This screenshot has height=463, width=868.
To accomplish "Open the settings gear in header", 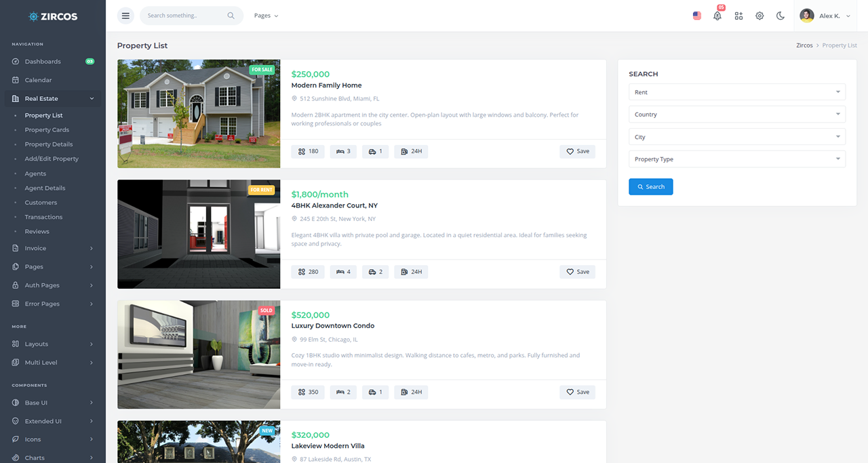I will pos(759,16).
